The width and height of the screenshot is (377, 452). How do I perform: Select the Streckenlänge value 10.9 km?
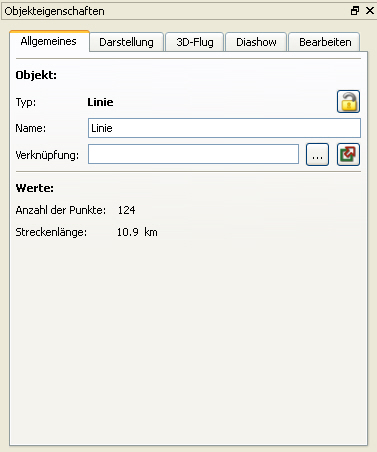pyautogui.click(x=137, y=232)
